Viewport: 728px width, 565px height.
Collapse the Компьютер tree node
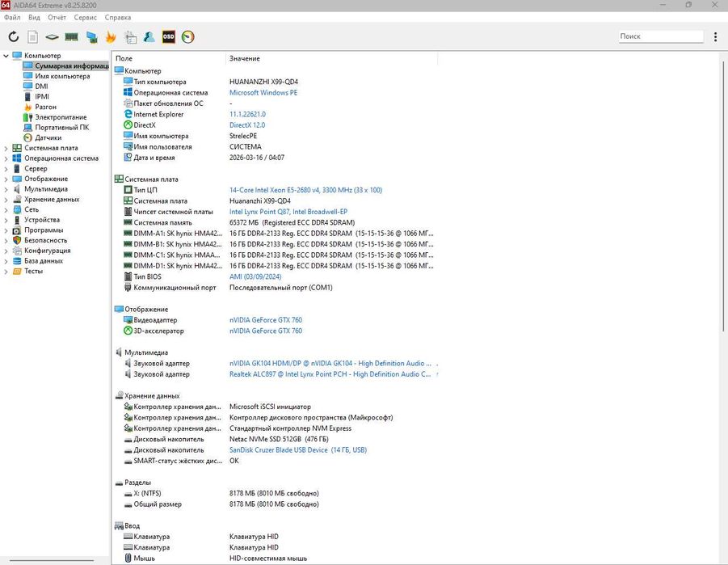click(x=6, y=56)
